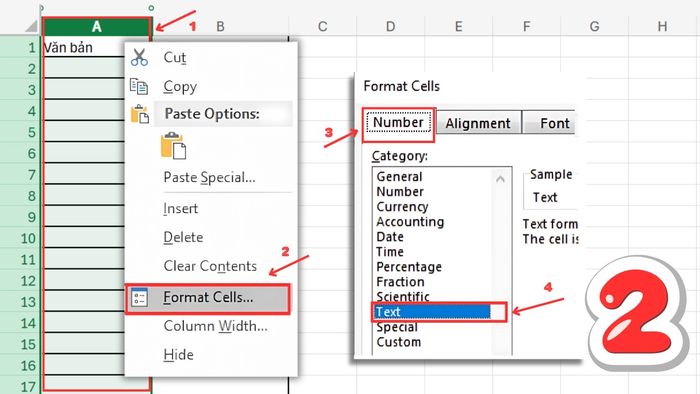This screenshot has width=700, height=394.
Task: Click row 16 header
Action: point(20,365)
